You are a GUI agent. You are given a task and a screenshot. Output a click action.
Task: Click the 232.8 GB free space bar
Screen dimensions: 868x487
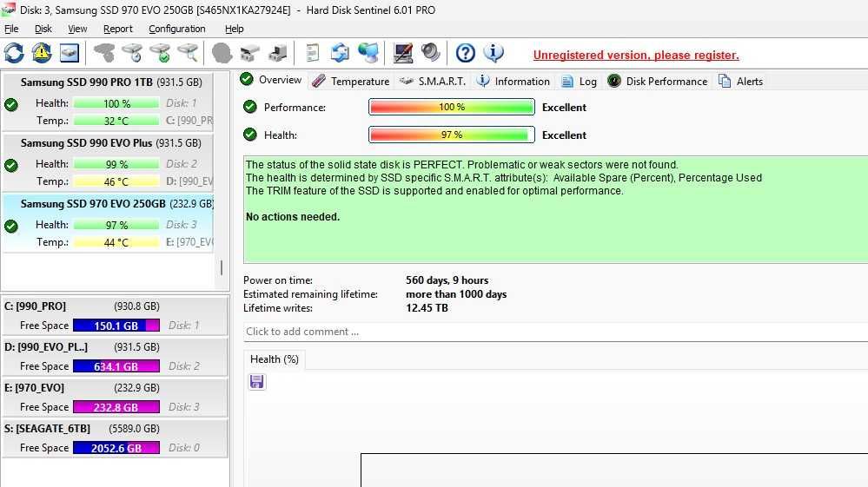[116, 407]
